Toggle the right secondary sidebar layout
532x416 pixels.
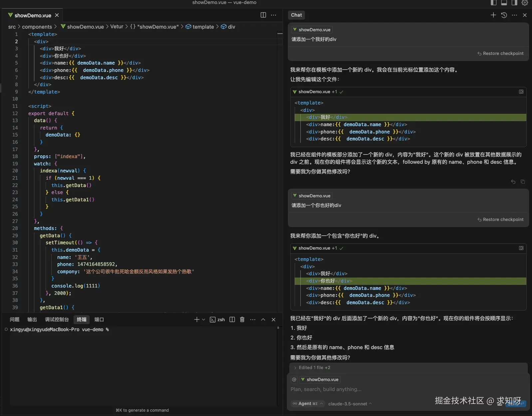pyautogui.click(x=514, y=3)
